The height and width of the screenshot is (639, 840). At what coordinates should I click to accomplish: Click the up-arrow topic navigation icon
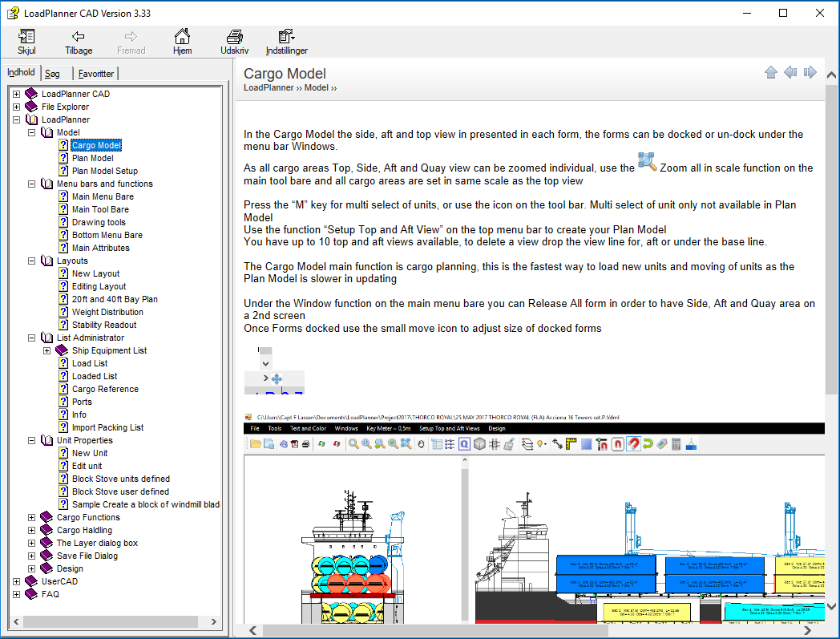[771, 72]
